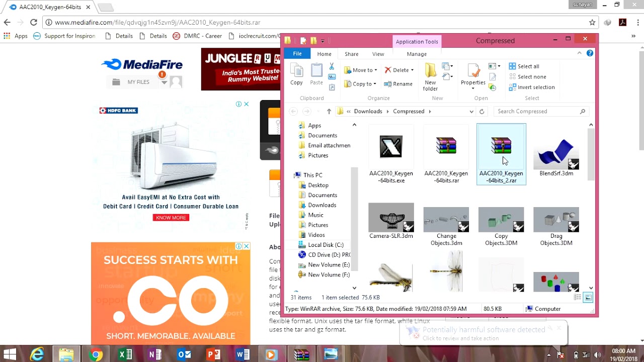Open the Copy to dropdown
644x362 pixels.
pyautogui.click(x=360, y=84)
